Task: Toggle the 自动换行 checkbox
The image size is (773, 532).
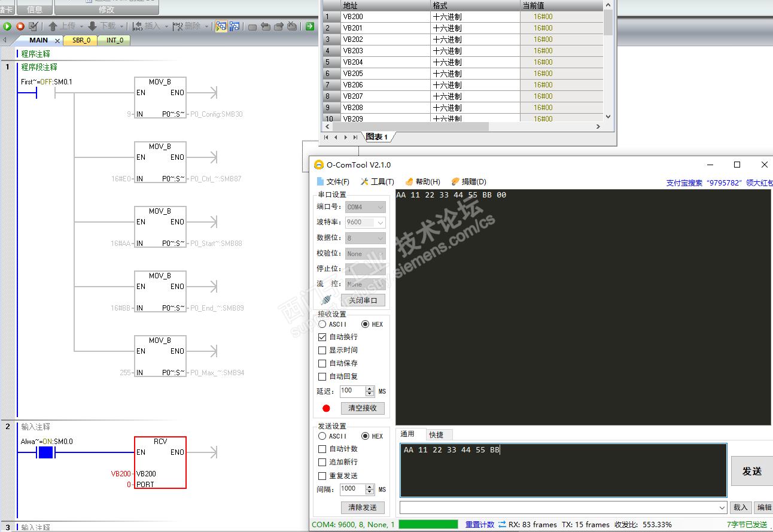Action: click(x=322, y=338)
